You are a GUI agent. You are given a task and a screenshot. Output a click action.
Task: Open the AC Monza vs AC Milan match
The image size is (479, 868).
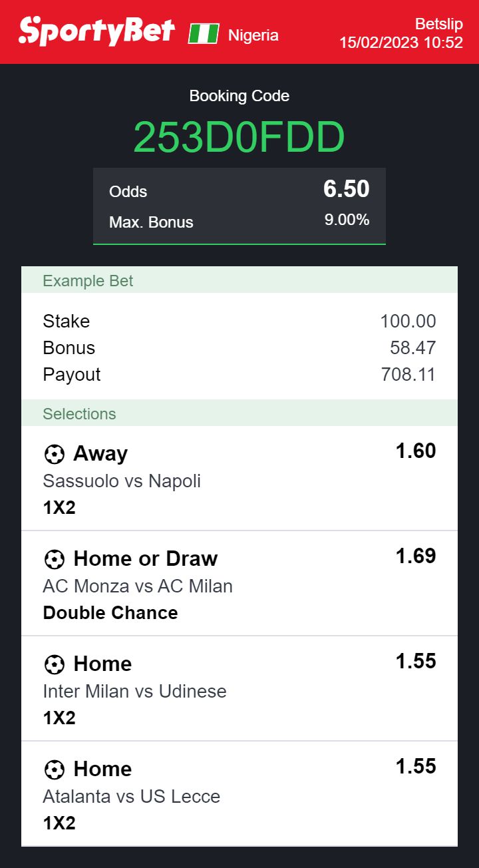[138, 586]
